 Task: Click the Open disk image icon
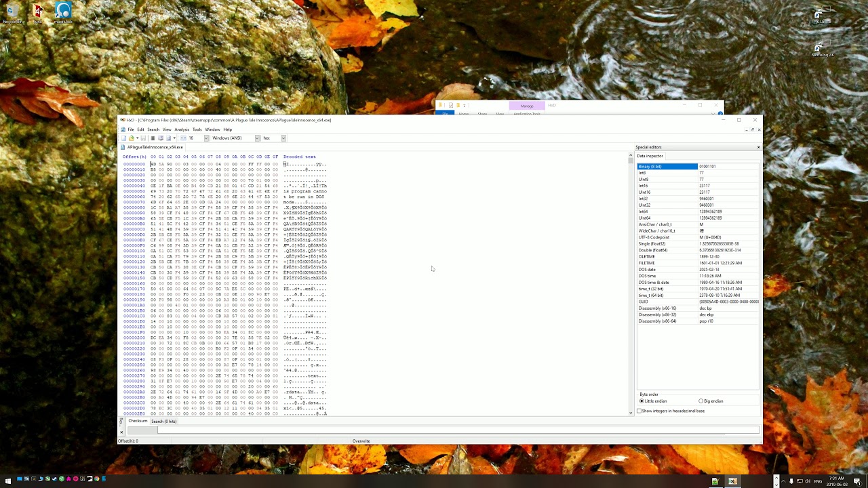pyautogui.click(x=168, y=138)
